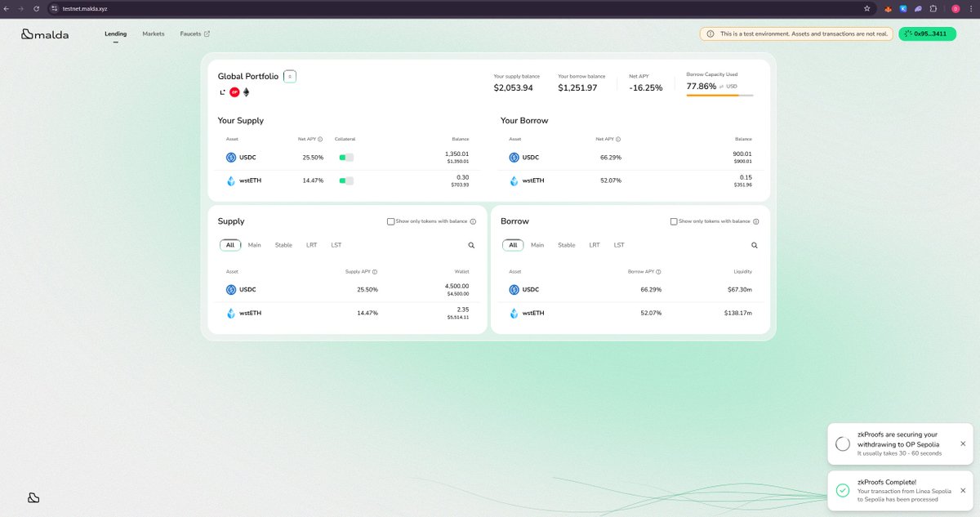Click USDC icon in Borrow list
Image resolution: width=980 pixels, height=517 pixels.
coord(514,290)
